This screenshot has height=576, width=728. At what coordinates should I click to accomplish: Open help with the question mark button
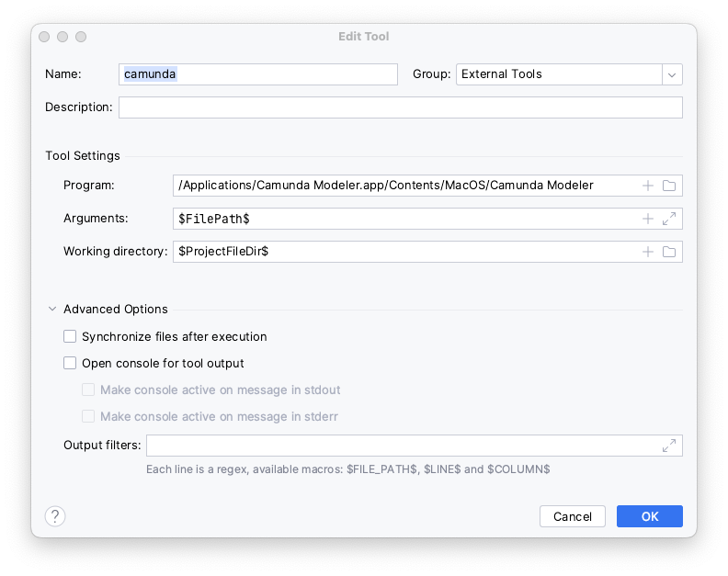coord(55,516)
